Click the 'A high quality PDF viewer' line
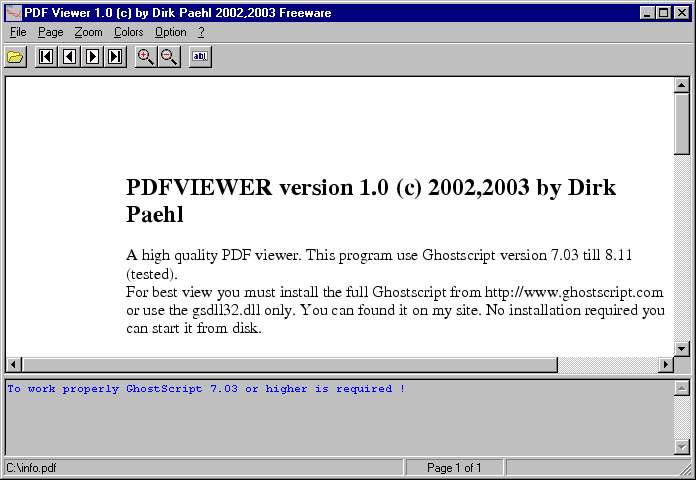The image size is (696, 480). pyautogui.click(x=379, y=255)
